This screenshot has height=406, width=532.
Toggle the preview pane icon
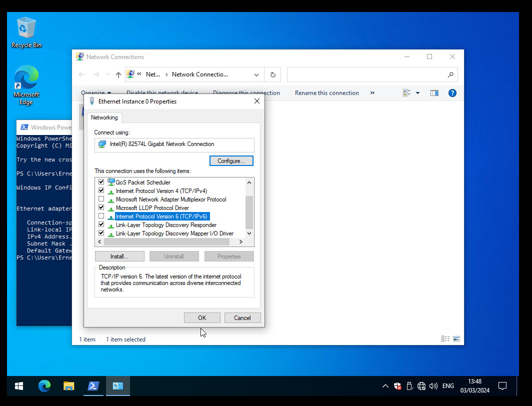click(434, 93)
